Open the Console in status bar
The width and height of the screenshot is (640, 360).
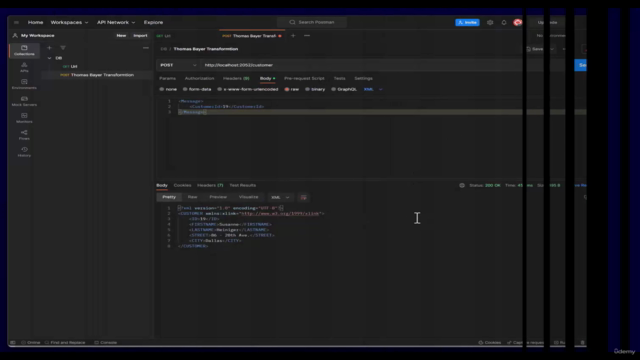coord(106,342)
